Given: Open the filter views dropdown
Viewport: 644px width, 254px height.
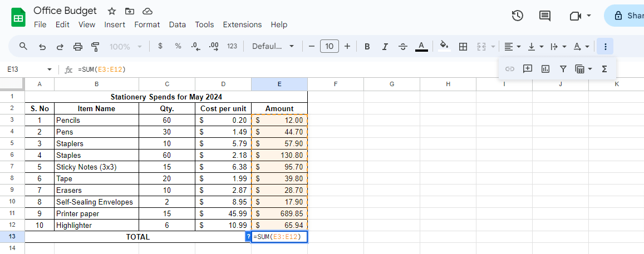Looking at the screenshot, I should 584,69.
